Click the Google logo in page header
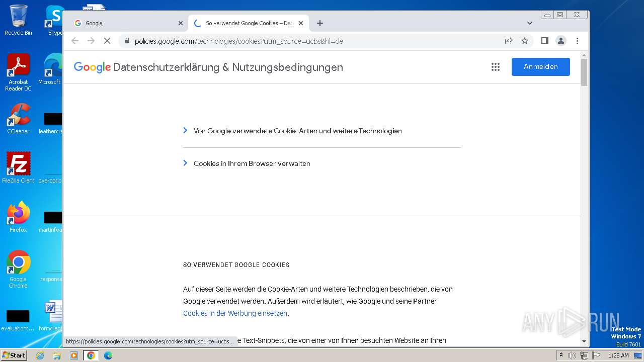 click(92, 67)
